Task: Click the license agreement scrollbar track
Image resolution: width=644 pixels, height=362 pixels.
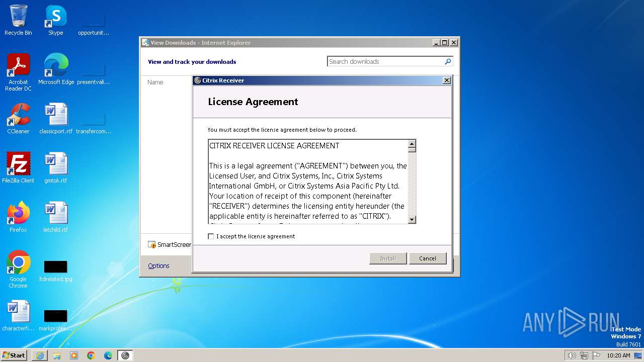Action: click(412, 184)
